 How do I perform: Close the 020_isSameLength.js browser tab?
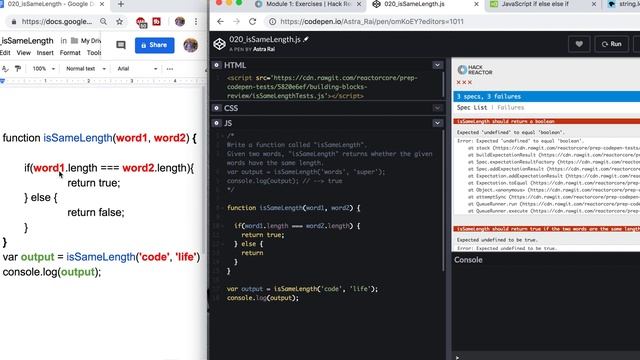pos(476,4)
